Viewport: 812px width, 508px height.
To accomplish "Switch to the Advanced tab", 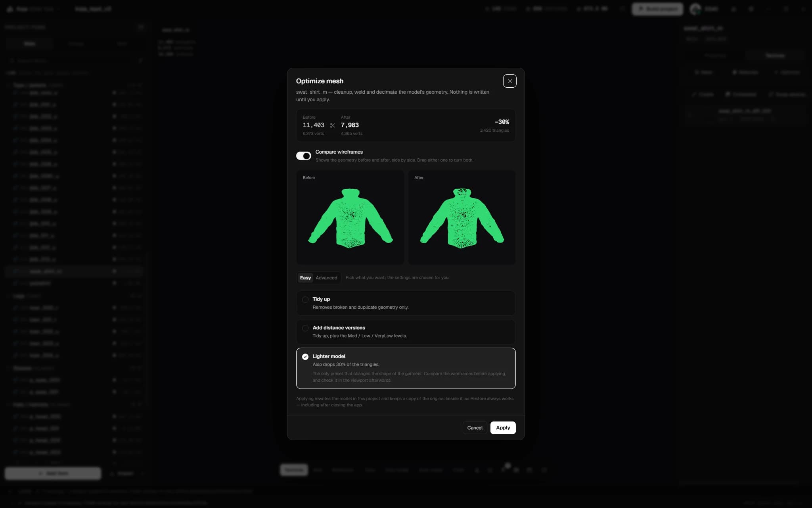I will coord(326,278).
